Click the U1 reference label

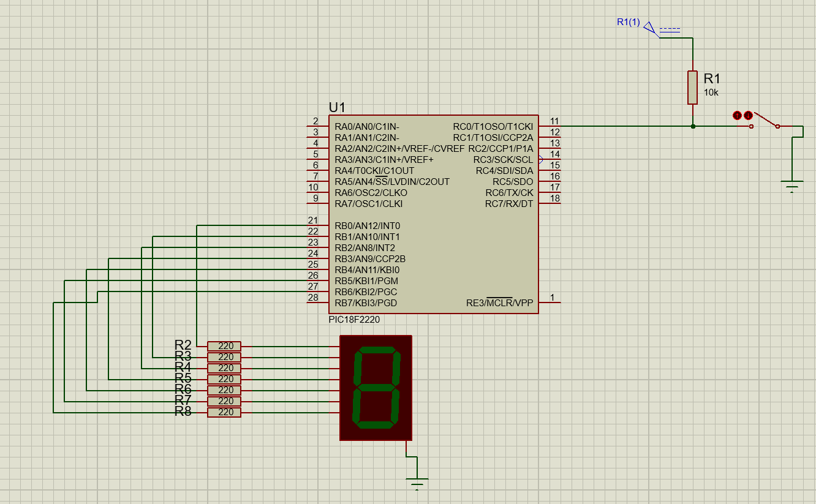(337, 107)
